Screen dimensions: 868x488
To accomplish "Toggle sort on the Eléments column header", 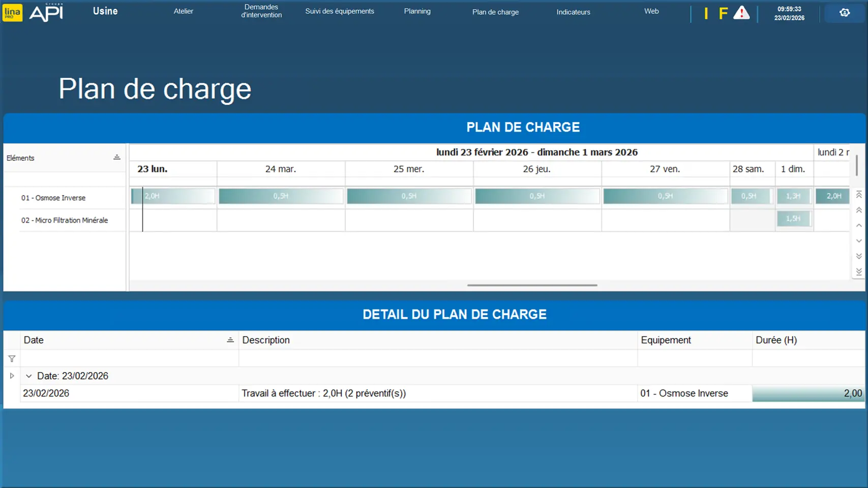I will point(116,158).
